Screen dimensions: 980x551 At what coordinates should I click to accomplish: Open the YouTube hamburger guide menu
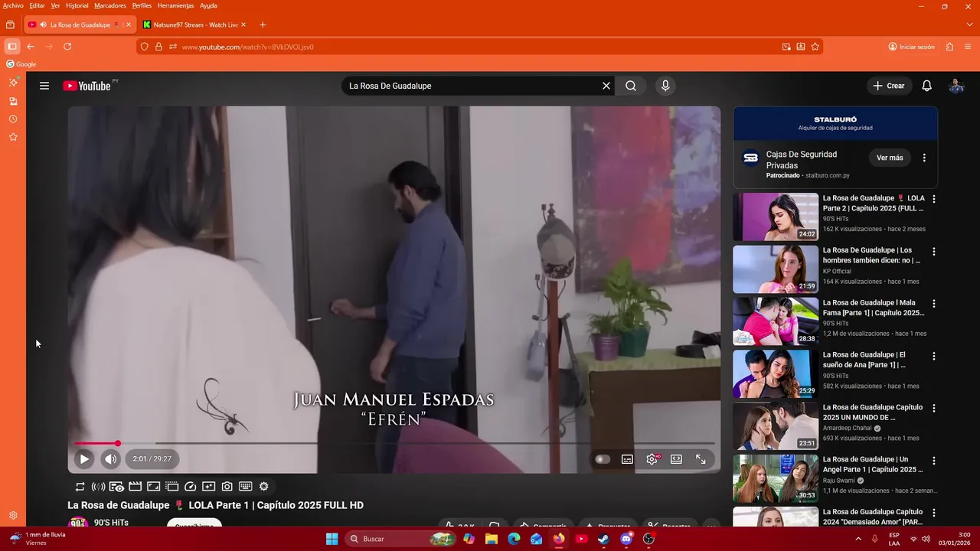[44, 86]
